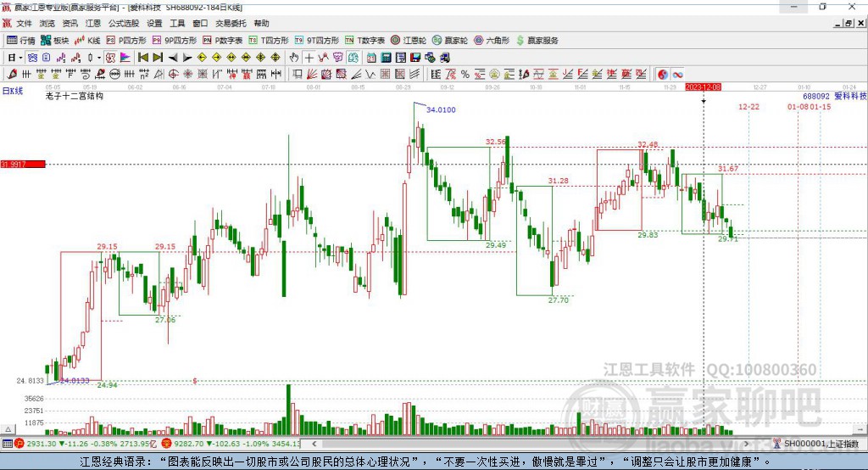Toggle the pink flag chart icon
The image size is (868, 470).
point(125,58)
